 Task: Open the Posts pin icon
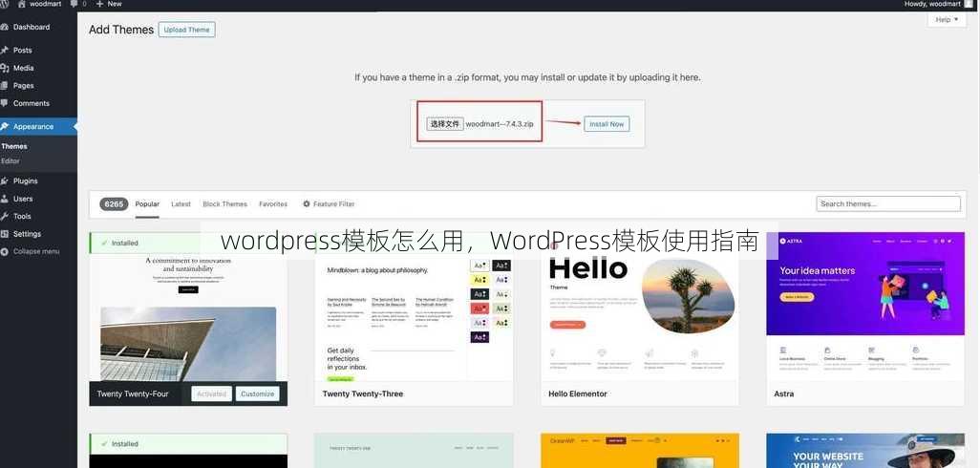[5, 50]
